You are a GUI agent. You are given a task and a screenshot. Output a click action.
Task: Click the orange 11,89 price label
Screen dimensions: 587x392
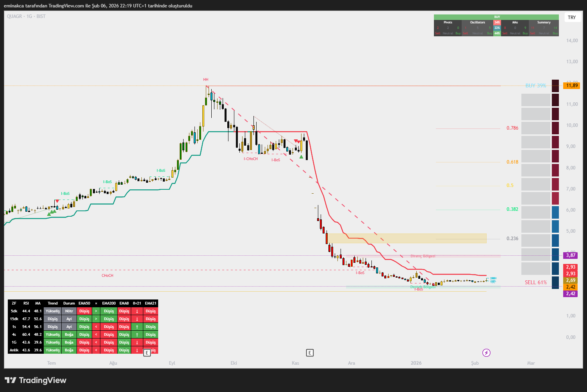(571, 86)
